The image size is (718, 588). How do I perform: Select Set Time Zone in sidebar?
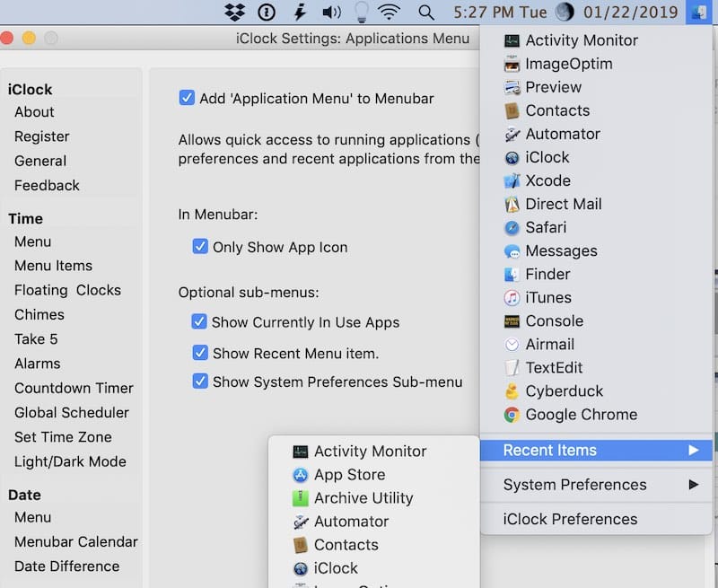pos(63,437)
